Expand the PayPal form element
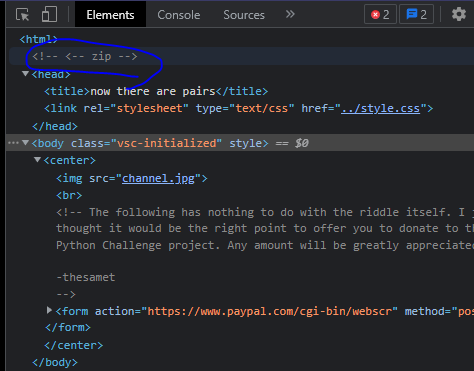 49,310
